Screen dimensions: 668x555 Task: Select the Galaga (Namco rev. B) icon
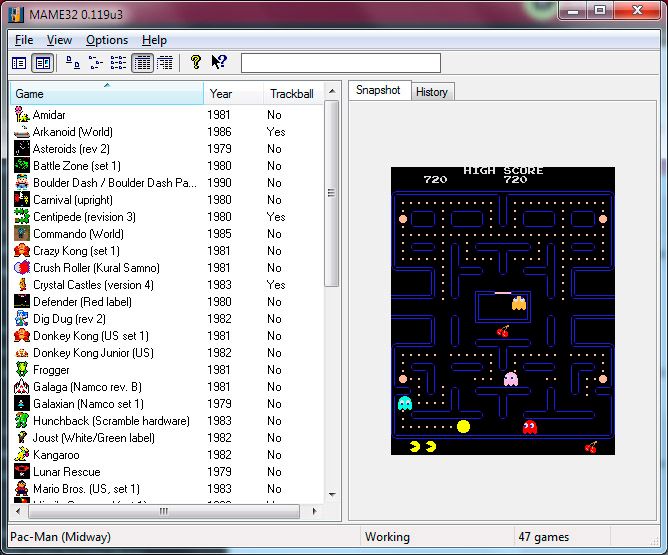22,387
